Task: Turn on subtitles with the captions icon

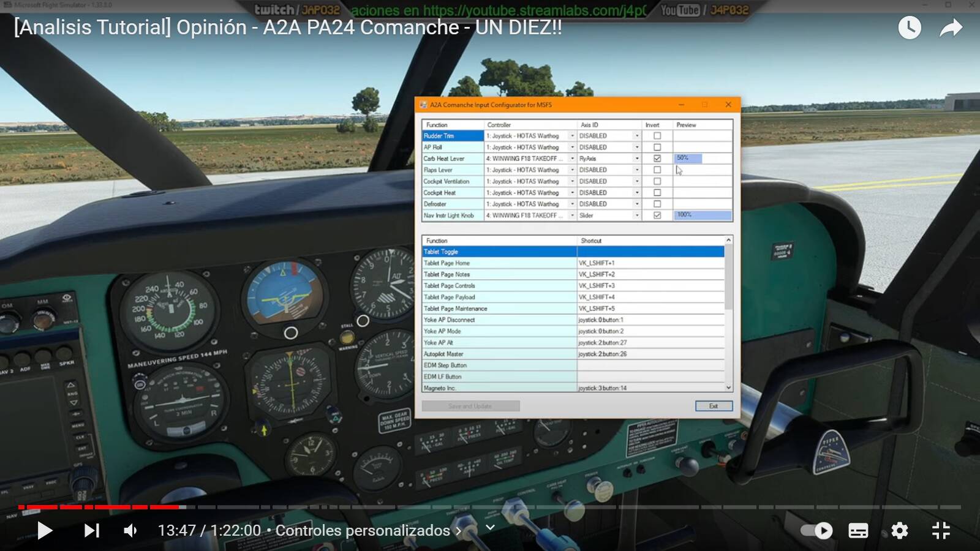Action: pyautogui.click(x=858, y=530)
